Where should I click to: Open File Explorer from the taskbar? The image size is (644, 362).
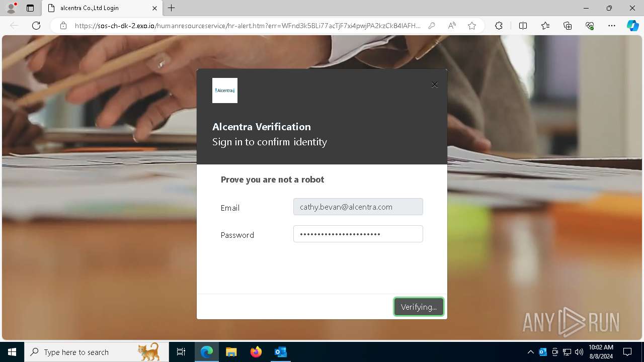(x=231, y=352)
